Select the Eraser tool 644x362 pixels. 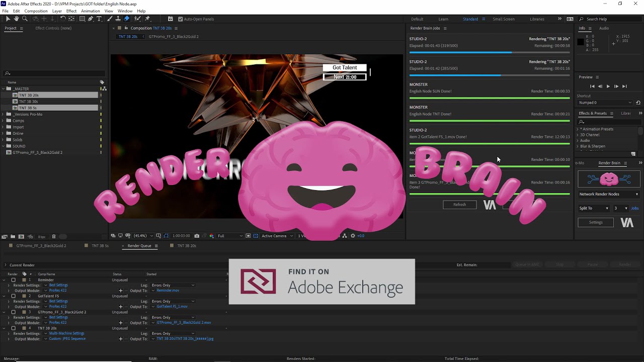[127, 19]
